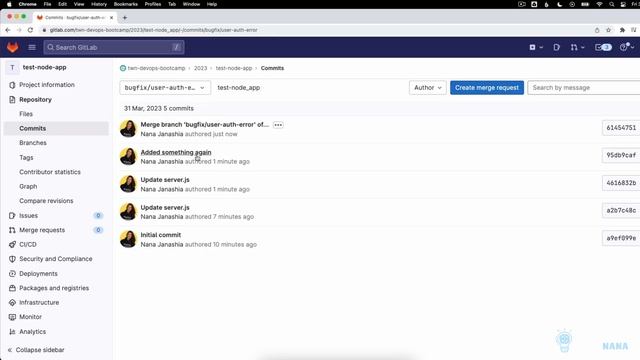This screenshot has width=640, height=360.
Task: Click the share icon in the address bar
Action: [597, 30]
